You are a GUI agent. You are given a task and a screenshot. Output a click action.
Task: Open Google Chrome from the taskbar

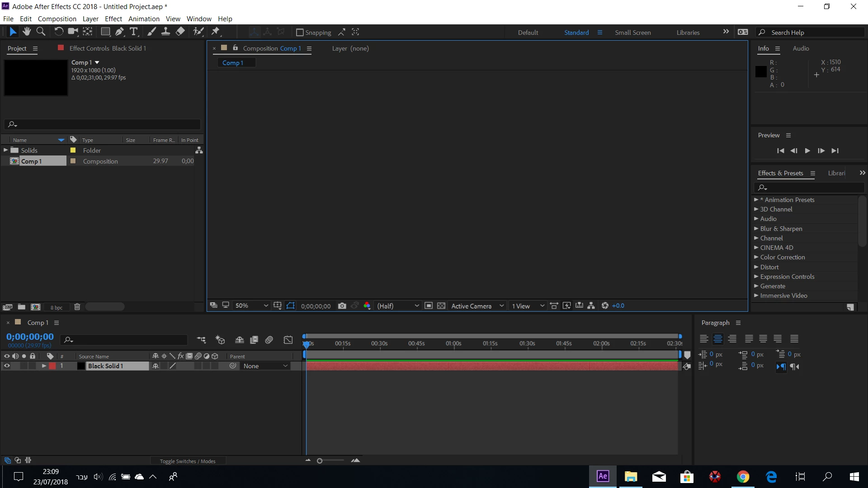[743, 477]
